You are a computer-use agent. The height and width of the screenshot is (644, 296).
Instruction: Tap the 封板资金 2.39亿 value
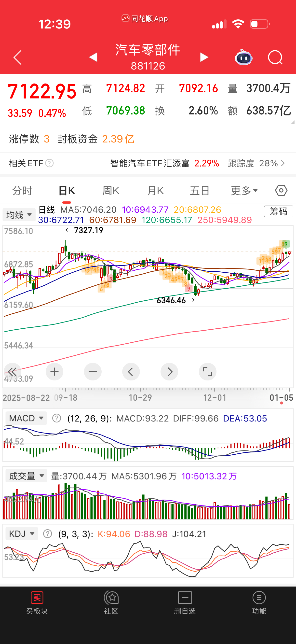(118, 139)
